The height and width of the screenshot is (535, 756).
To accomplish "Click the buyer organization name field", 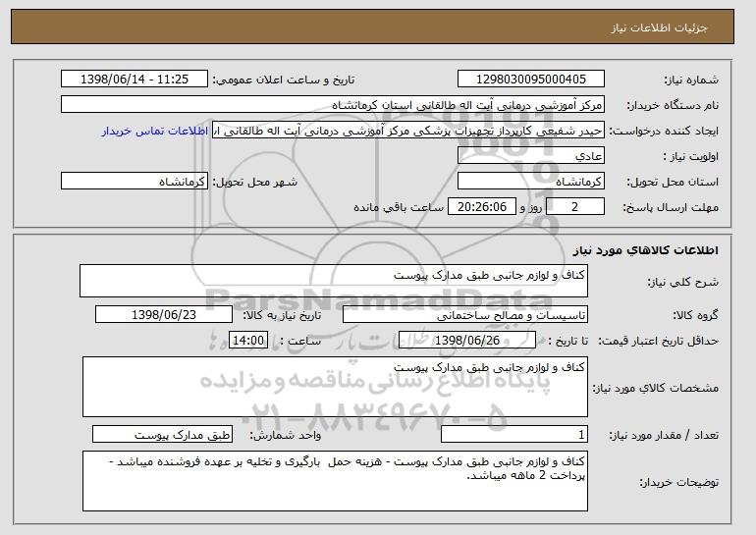I will (333, 105).
